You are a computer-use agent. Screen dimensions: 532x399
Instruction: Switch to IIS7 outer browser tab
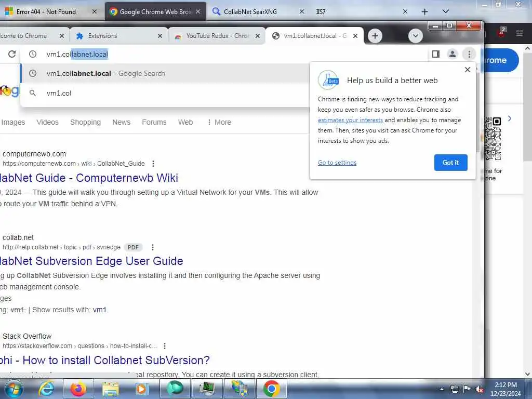coord(360,11)
